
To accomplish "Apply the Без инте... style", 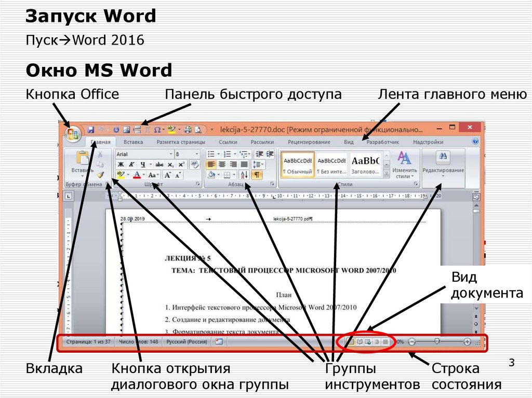I will 331,165.
